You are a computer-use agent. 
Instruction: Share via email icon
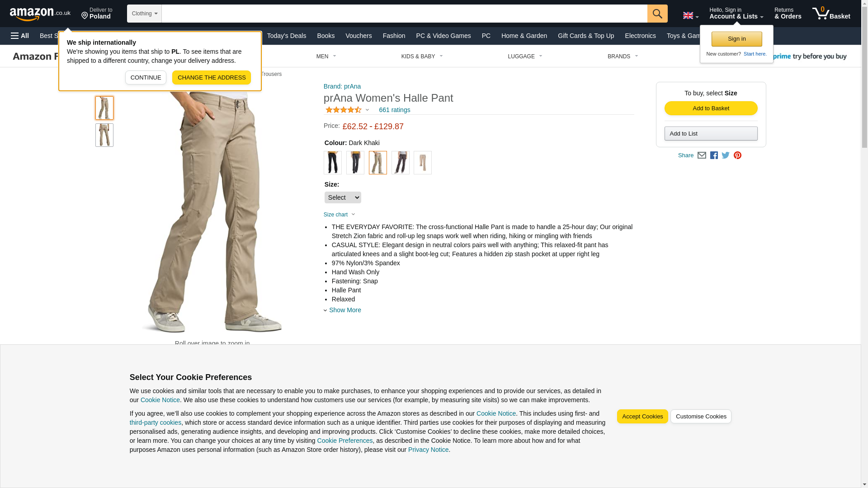[702, 155]
